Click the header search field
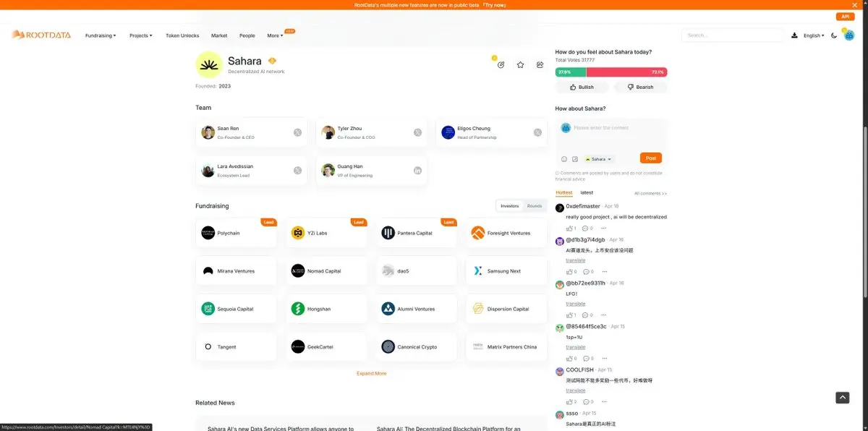The image size is (868, 431). click(733, 35)
